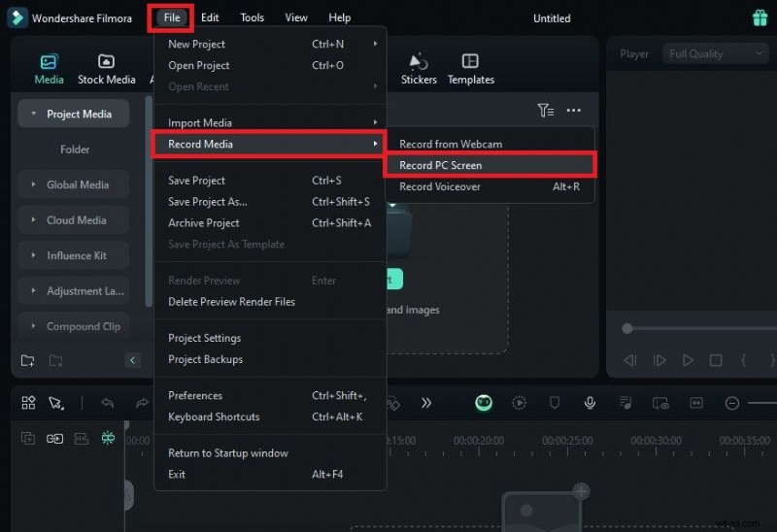Screen dimensions: 777x532
Task: Switch to the Media tab
Action: (49, 69)
